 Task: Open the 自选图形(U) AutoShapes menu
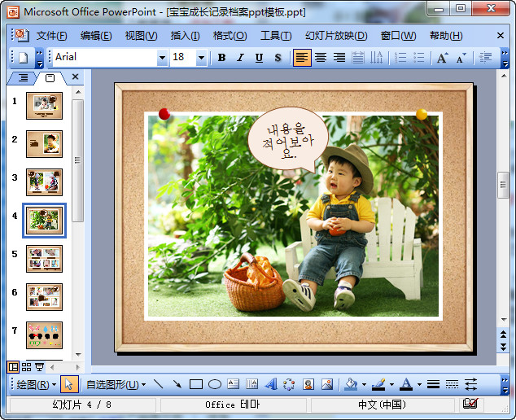116,384
